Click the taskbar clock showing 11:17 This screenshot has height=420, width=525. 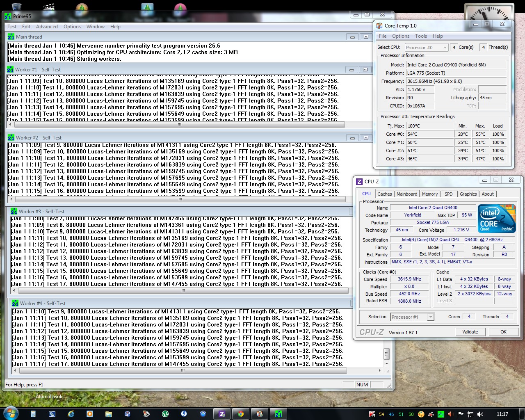tap(502, 414)
